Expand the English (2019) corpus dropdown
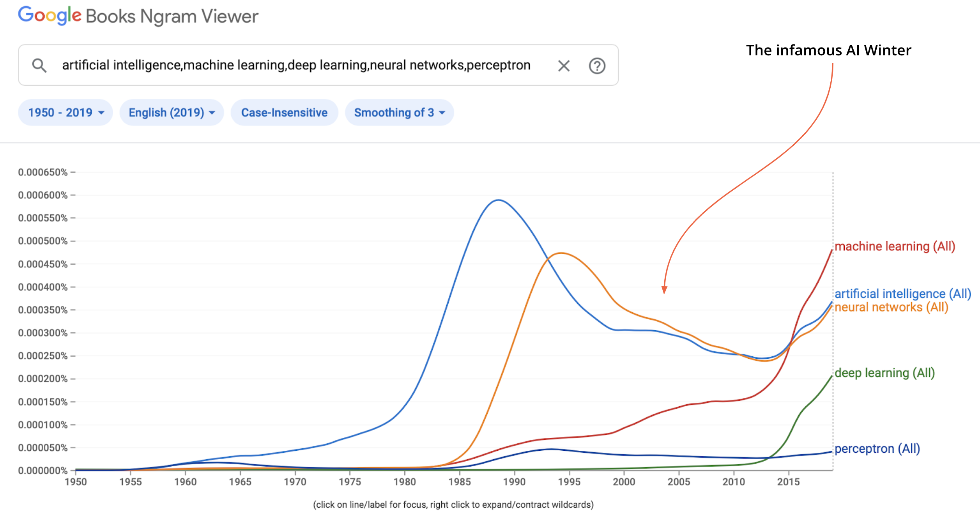The width and height of the screenshot is (980, 517). coord(172,113)
